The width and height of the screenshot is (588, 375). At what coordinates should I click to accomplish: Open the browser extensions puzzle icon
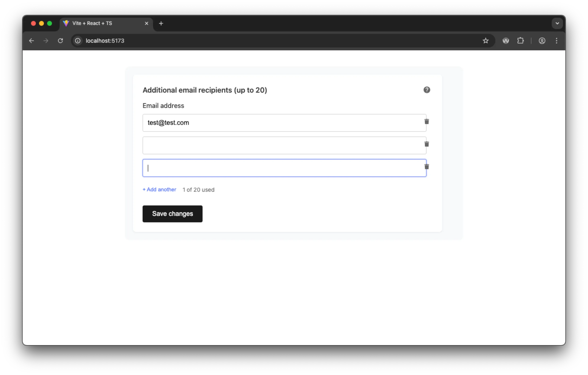521,40
